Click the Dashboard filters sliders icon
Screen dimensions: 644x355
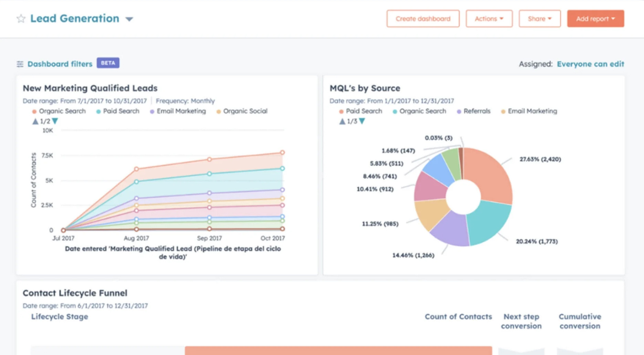click(x=20, y=64)
